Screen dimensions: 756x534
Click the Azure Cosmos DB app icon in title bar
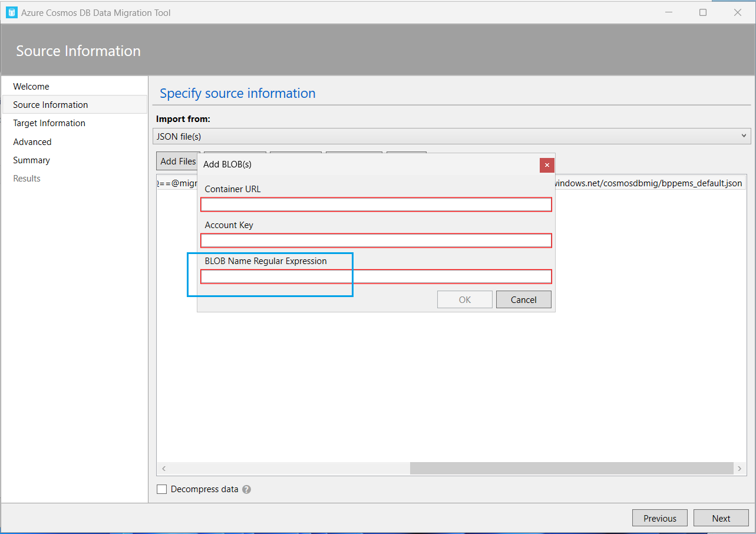[x=11, y=12]
